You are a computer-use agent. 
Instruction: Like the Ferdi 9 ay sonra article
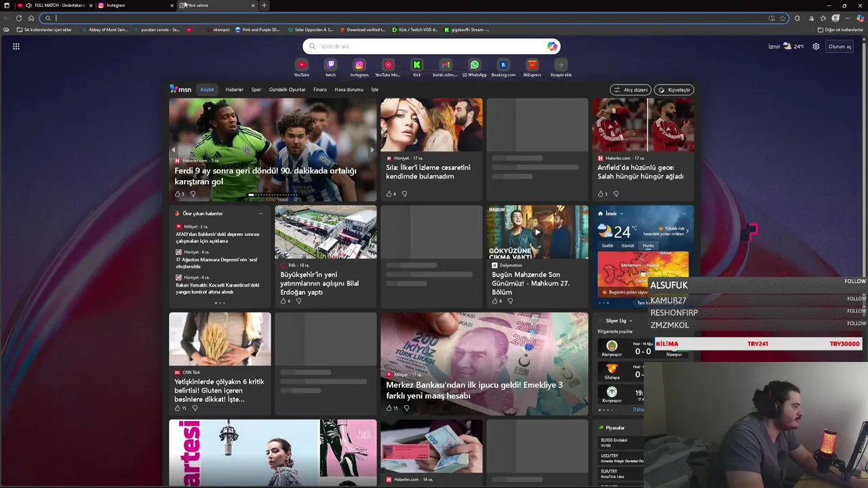(178, 194)
